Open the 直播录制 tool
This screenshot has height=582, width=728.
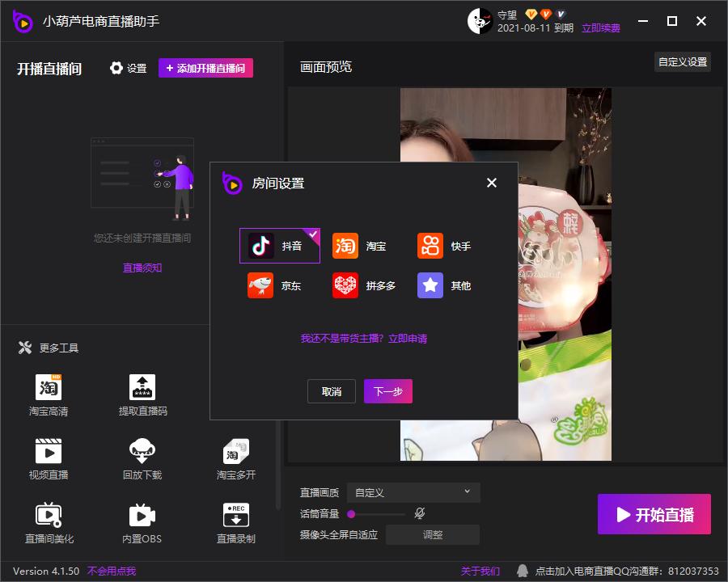(x=236, y=523)
